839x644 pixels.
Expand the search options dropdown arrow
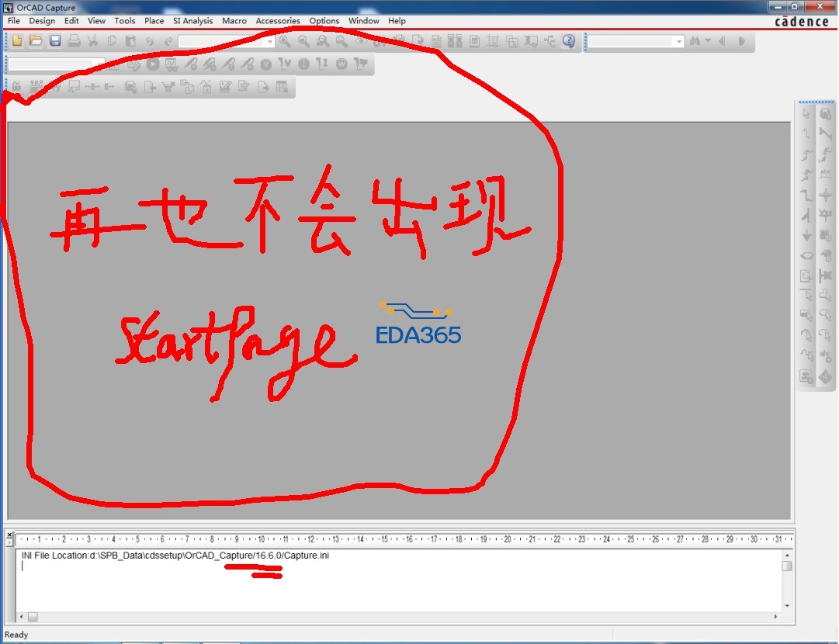pos(708,41)
